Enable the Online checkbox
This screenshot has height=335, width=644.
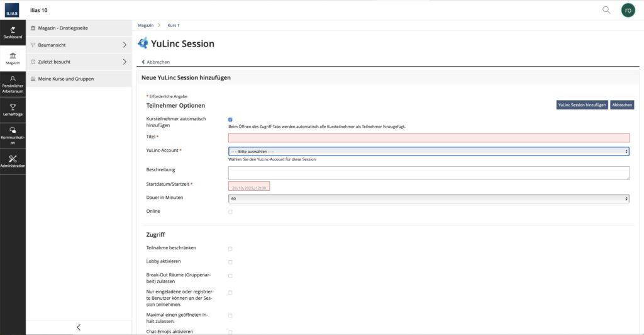[230, 212]
